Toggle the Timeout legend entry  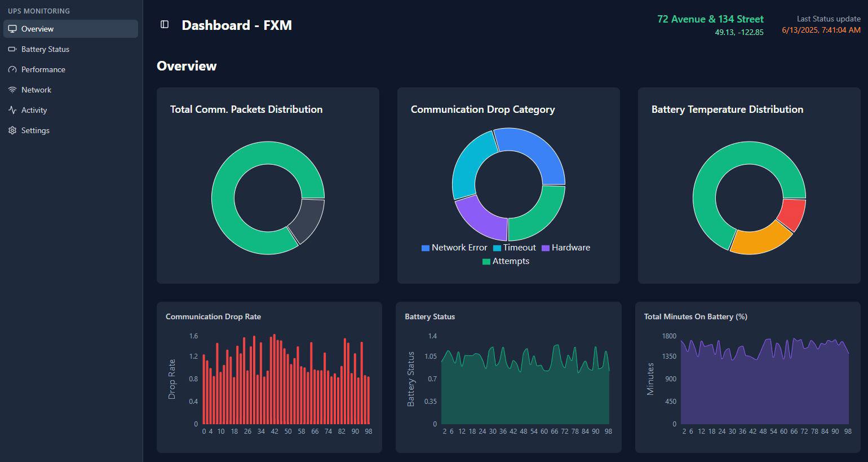coord(515,248)
